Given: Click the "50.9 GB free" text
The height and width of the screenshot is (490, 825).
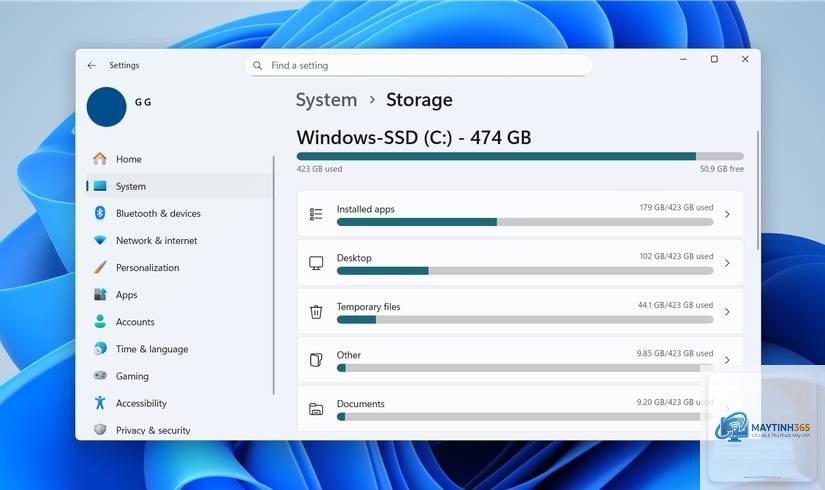Looking at the screenshot, I should point(721,169).
